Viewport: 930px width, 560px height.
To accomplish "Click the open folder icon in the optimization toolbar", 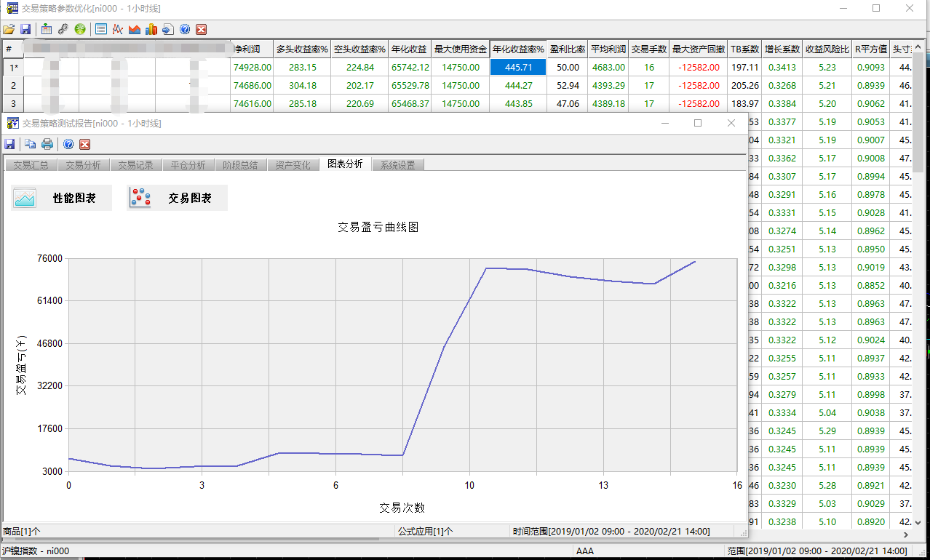I will pos(9,29).
